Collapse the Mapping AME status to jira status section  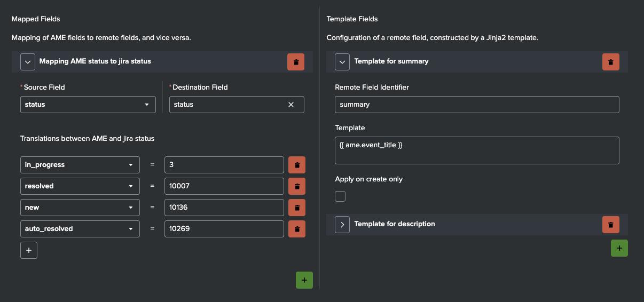[x=28, y=62]
